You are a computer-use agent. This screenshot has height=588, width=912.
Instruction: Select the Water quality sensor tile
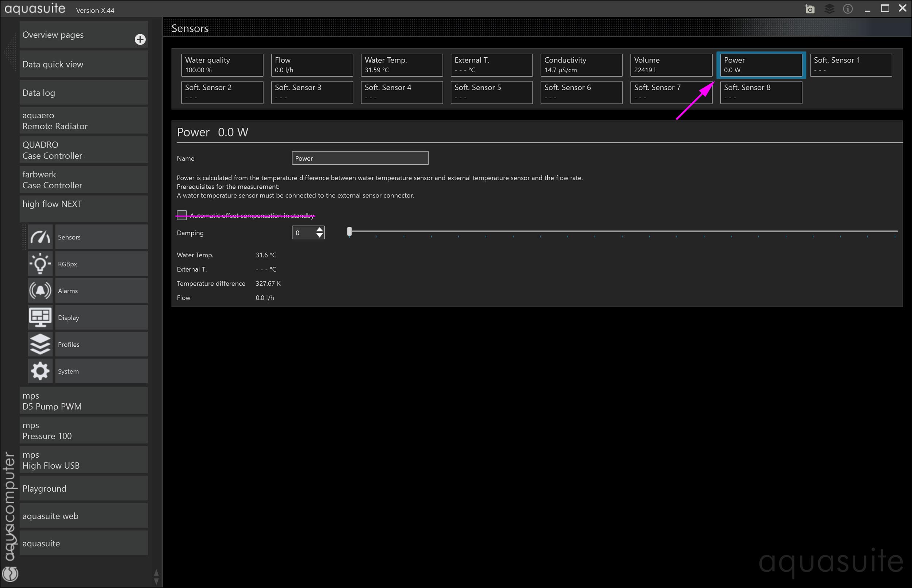[222, 65]
